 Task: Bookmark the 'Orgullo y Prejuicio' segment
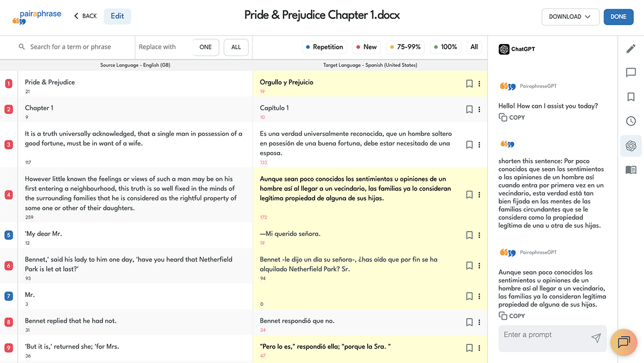(469, 84)
